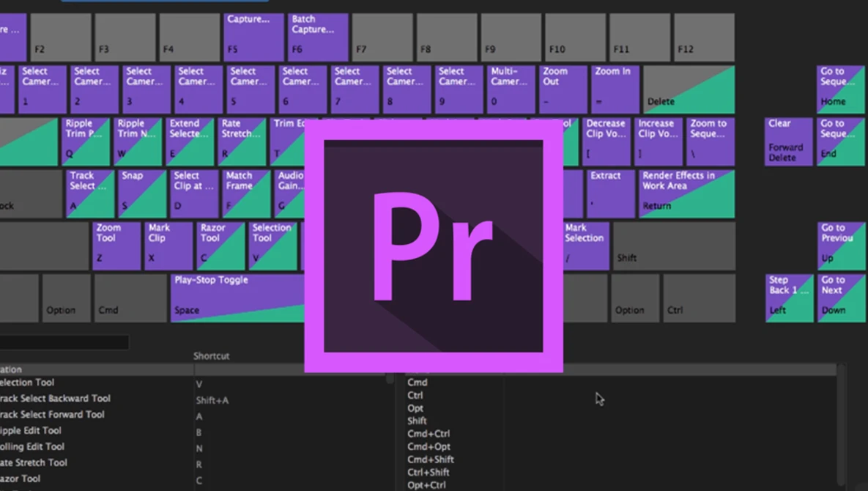Click the Zoom to Sequence backslash key
The image size is (868, 491).
point(711,141)
